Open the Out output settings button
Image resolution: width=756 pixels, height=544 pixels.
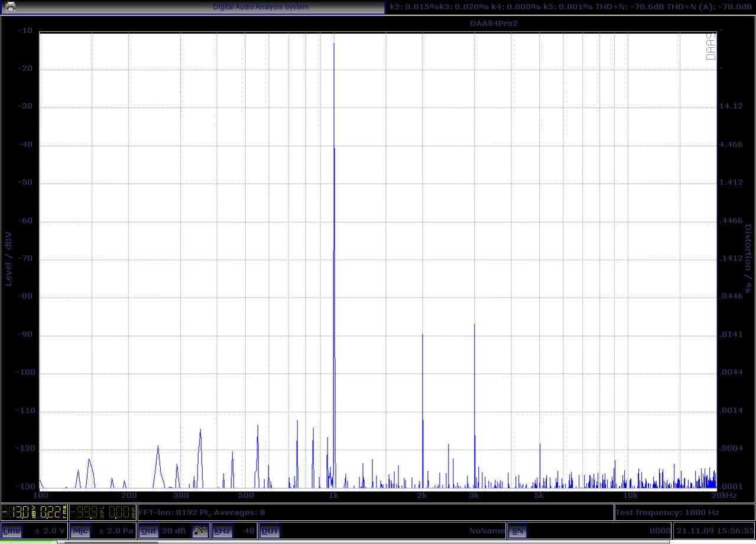tap(149, 530)
